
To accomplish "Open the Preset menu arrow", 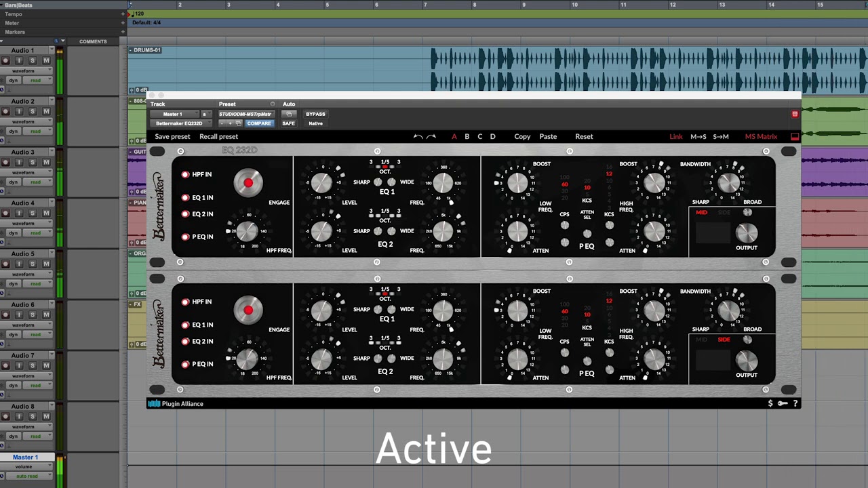I will (273, 104).
